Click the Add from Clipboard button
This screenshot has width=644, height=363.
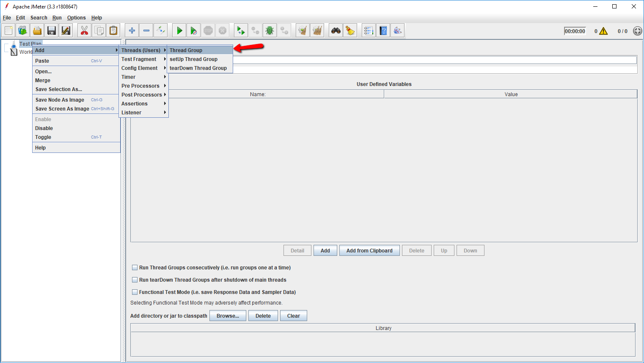(x=369, y=251)
